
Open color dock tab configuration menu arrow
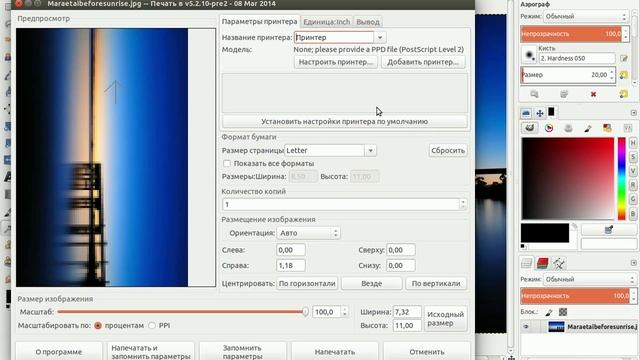633,113
